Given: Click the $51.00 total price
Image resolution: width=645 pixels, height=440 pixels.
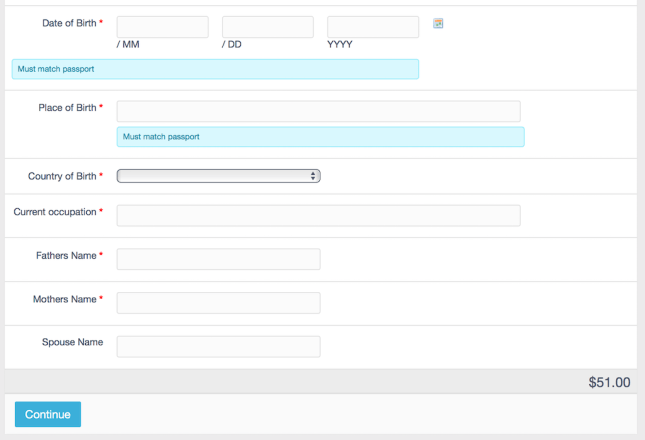Looking at the screenshot, I should coord(609,382).
